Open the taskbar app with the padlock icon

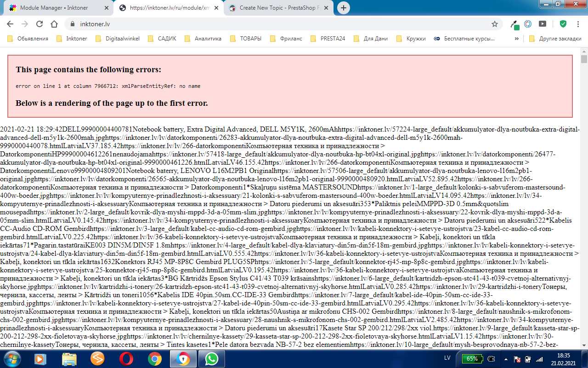point(183,358)
